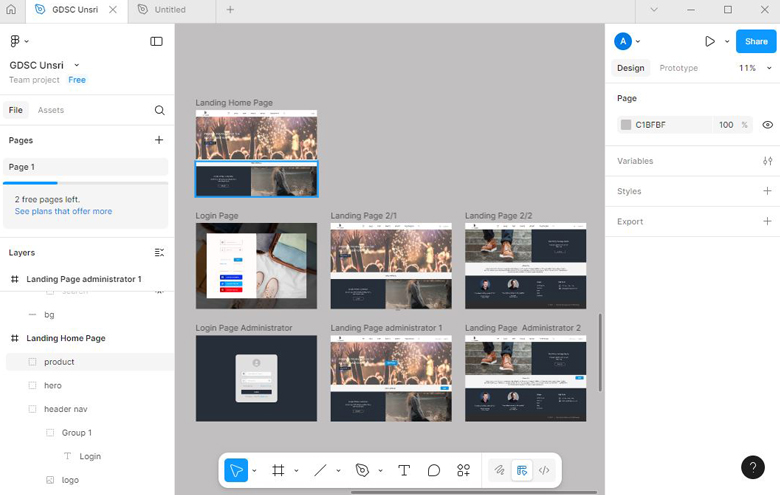This screenshot has height=495, width=780.
Task: Select the Login Page frame thumbnail
Action: tap(256, 265)
